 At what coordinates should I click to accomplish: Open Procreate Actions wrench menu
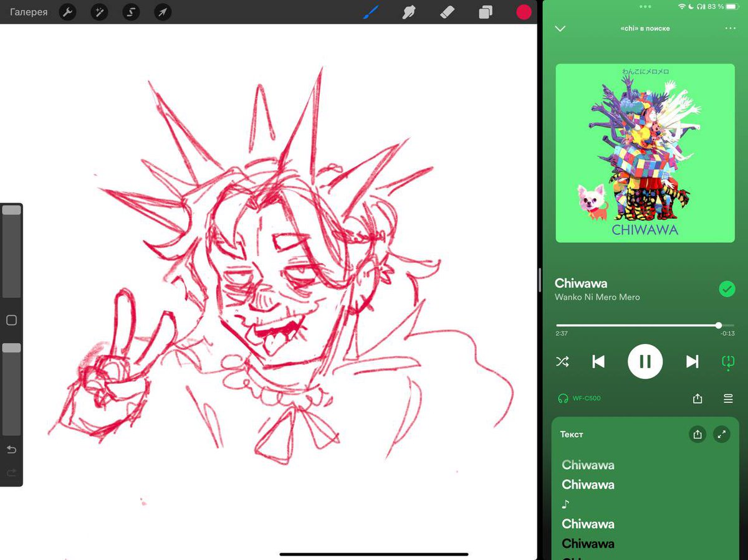(67, 12)
